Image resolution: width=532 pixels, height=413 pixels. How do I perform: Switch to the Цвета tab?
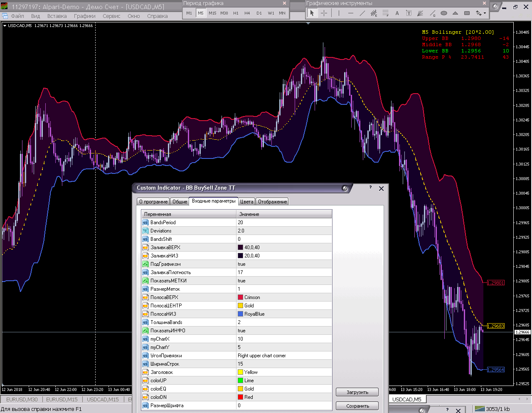[x=246, y=202]
